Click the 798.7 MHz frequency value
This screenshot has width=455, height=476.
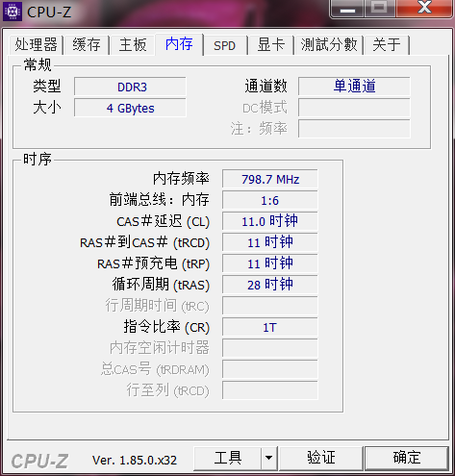point(270,179)
